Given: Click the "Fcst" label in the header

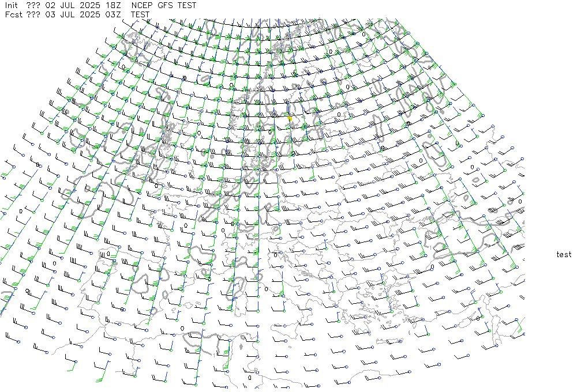Looking at the screenshot, I should [x=14, y=15].
